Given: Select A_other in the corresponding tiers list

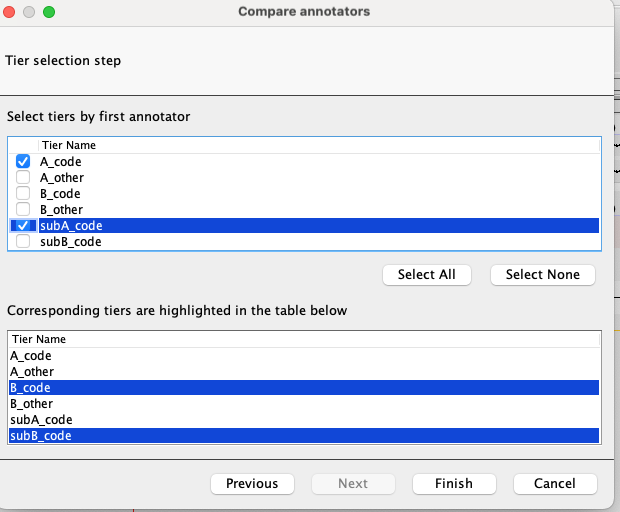Looking at the screenshot, I should click(32, 371).
